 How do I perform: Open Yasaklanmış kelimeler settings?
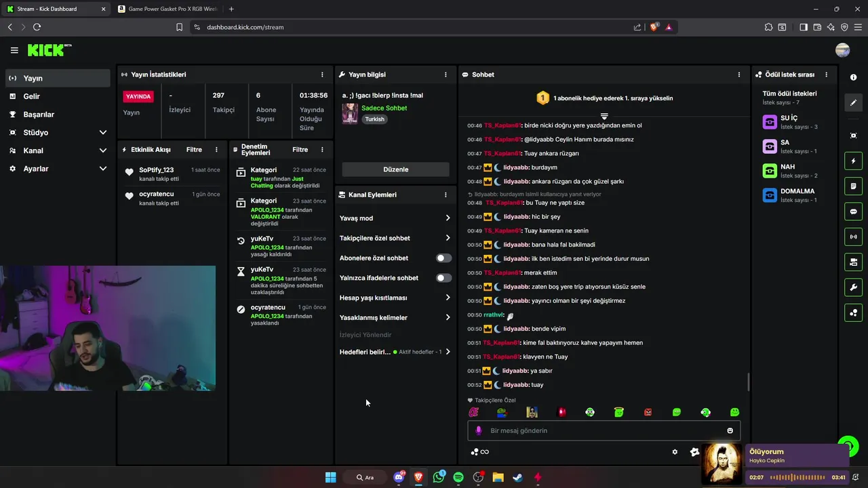[x=395, y=317]
